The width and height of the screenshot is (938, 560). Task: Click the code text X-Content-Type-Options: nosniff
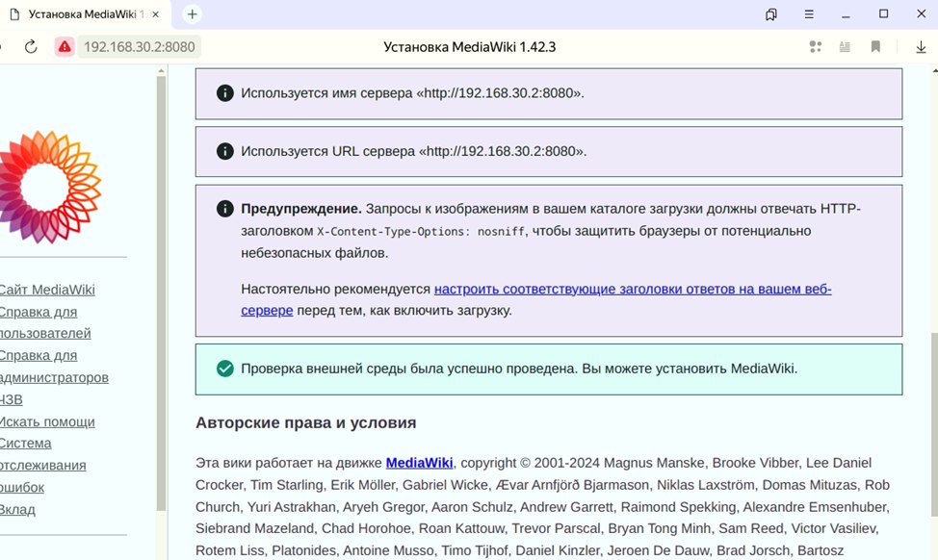[x=421, y=231]
